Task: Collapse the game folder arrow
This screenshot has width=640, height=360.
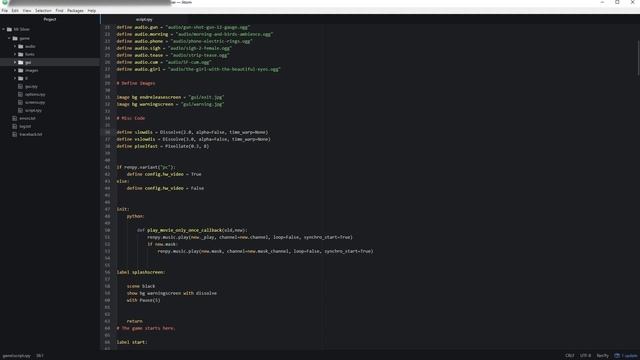Action: tap(9, 38)
